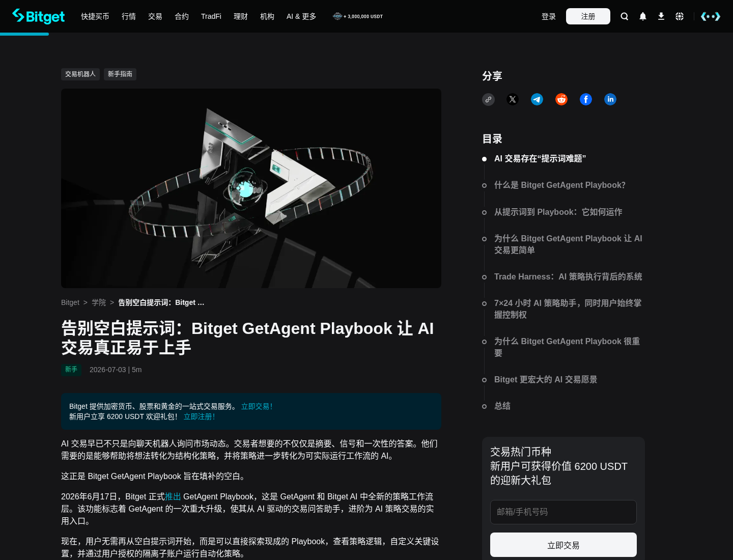This screenshot has width=733, height=560.
Task: Jump to 从提示词到 Playbook：它如何运作 section
Action: click(558, 212)
